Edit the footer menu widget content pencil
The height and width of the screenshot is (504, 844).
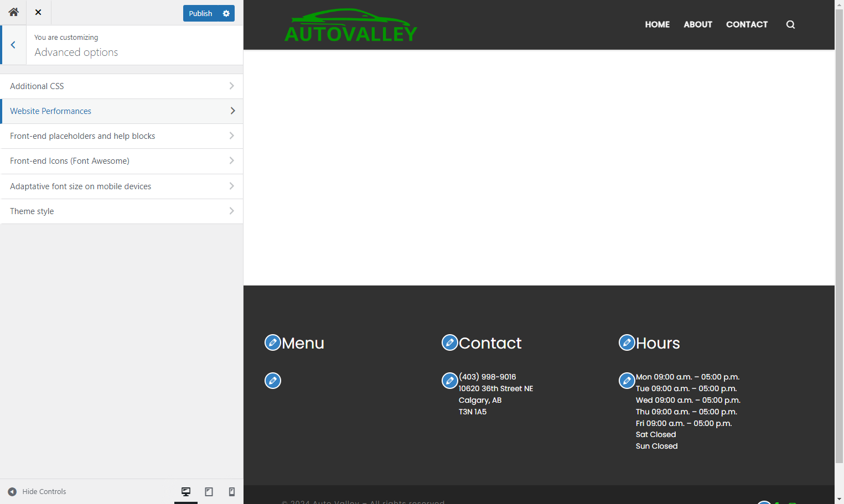[273, 381]
